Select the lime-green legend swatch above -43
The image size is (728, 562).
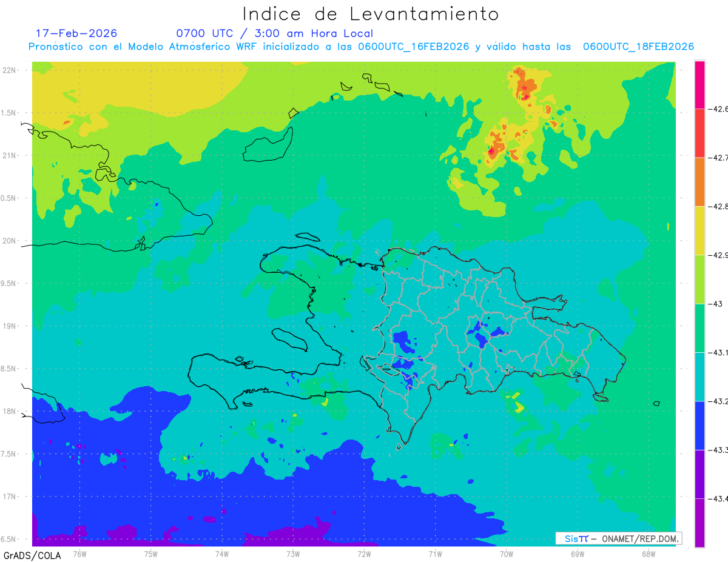pyautogui.click(x=699, y=279)
